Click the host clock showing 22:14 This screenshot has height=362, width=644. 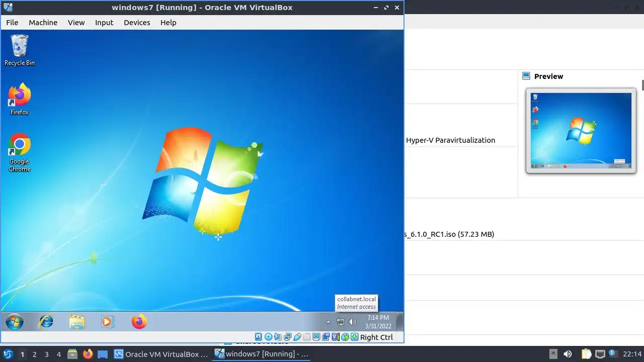point(632,354)
